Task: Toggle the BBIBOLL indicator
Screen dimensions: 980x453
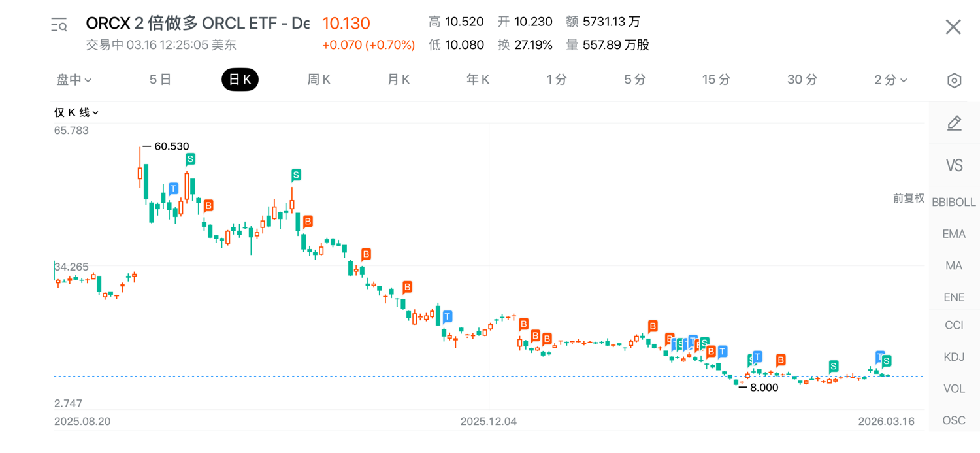Action: pos(954,202)
